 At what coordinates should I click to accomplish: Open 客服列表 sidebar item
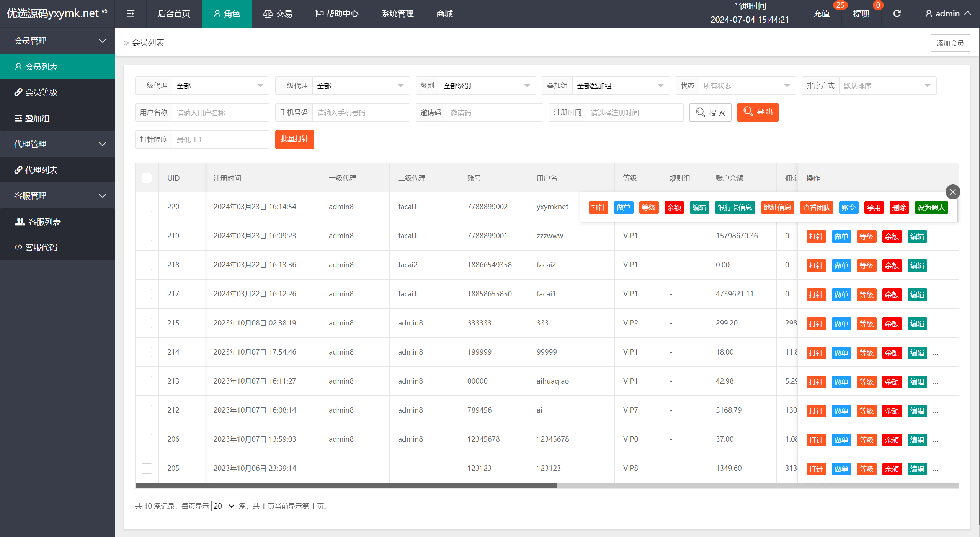point(44,221)
